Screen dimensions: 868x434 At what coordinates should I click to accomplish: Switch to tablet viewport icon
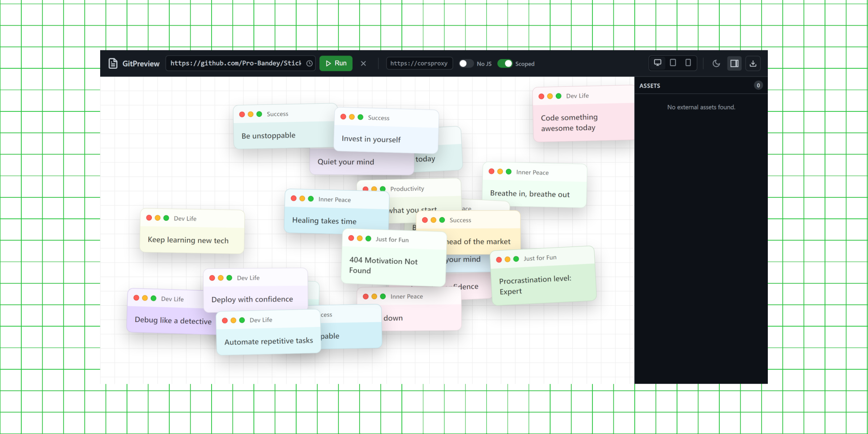(673, 63)
